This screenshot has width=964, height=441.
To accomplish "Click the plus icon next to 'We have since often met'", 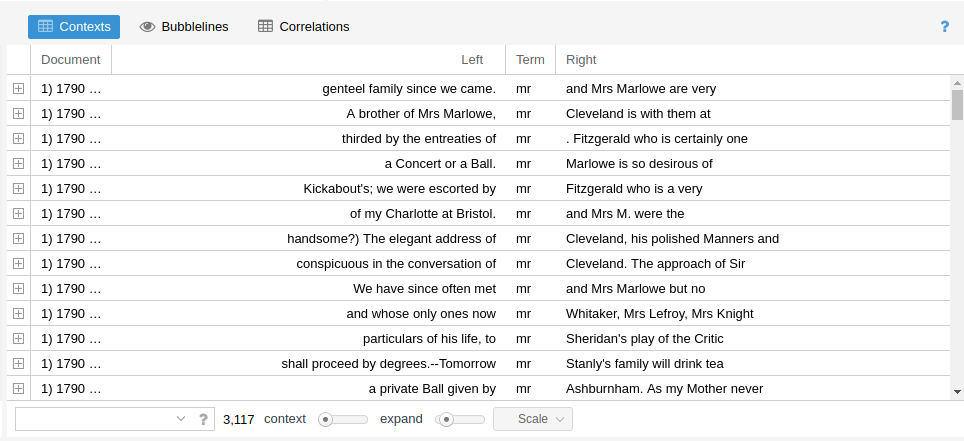I will pyautogui.click(x=18, y=288).
